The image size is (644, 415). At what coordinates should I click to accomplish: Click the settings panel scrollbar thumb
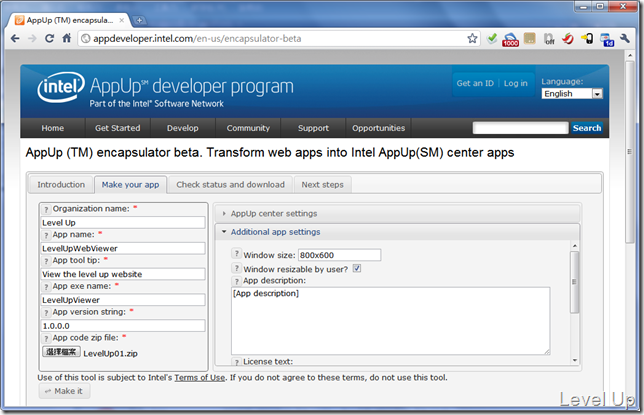(575, 282)
